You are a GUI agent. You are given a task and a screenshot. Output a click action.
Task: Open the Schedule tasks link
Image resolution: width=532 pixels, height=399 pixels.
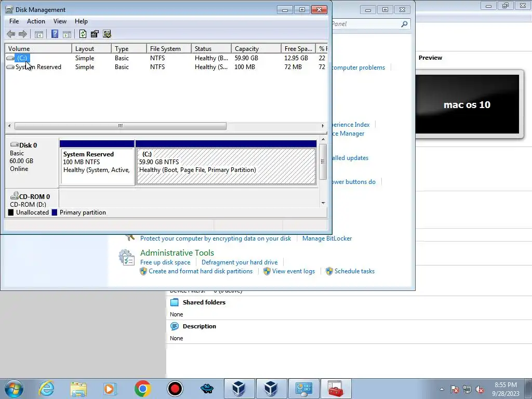pyautogui.click(x=354, y=271)
